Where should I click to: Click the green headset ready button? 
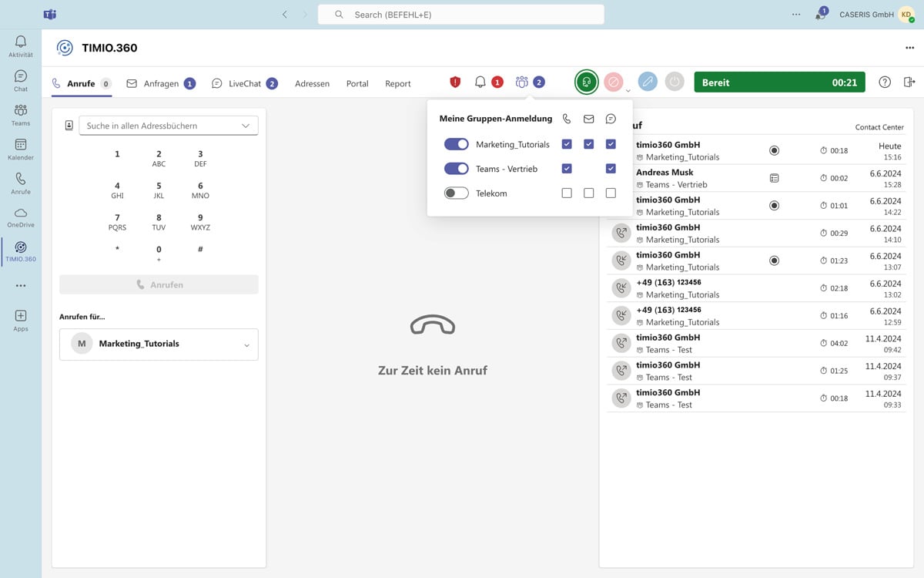pos(587,82)
